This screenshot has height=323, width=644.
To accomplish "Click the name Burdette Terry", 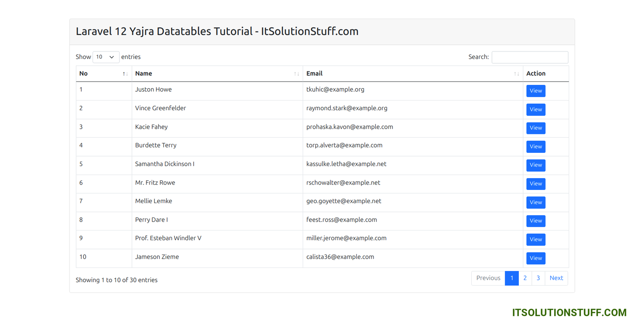I will pyautogui.click(x=156, y=146).
